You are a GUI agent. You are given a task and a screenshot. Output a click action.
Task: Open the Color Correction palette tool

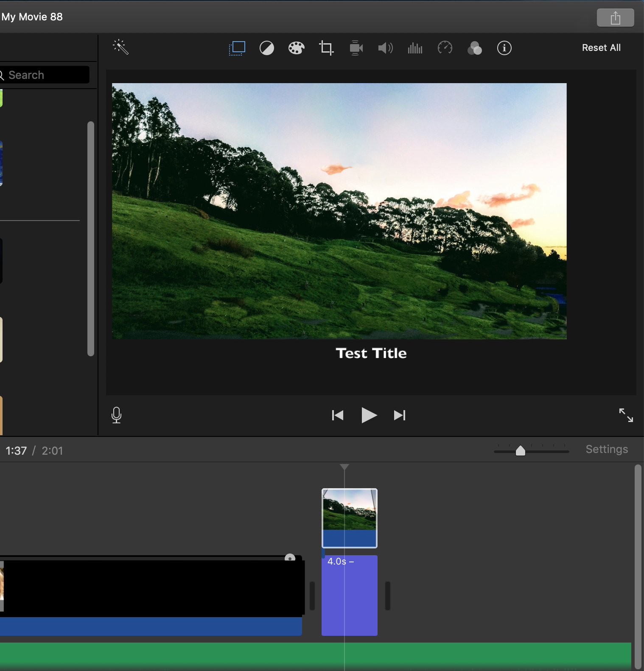(296, 48)
